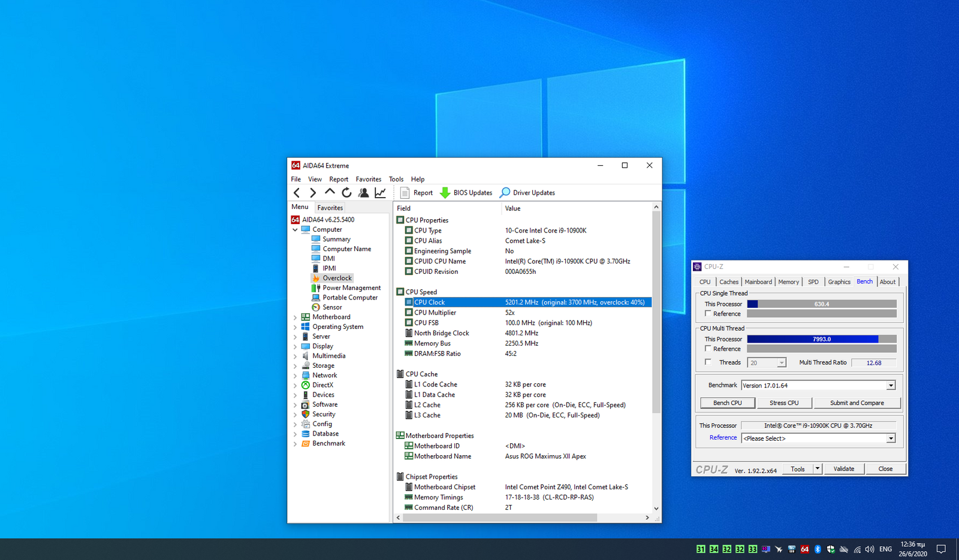The height and width of the screenshot is (560, 959).
Task: Toggle the Threads checkbox in CPU-Z
Action: point(708,362)
